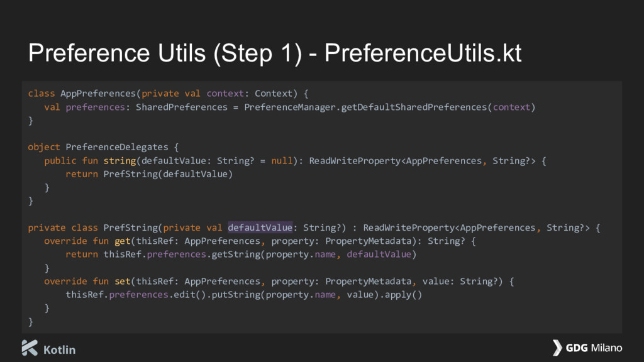644x362 pixels.
Task: Click the override fun set function name
Action: coord(123,281)
